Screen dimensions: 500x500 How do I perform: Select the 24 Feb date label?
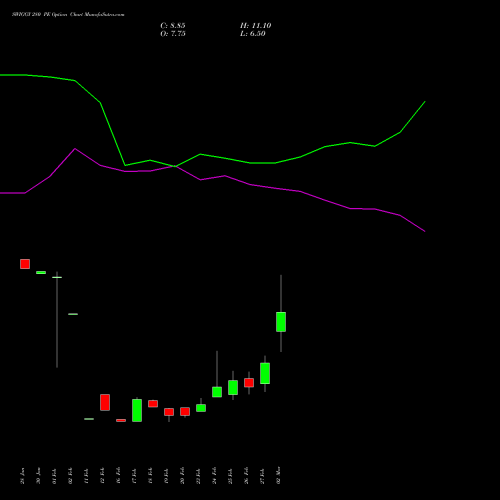click(214, 476)
